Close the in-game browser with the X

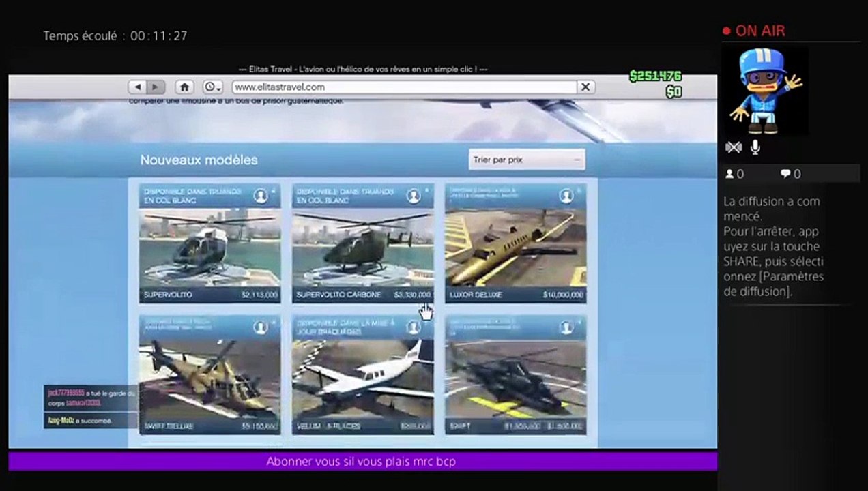[585, 87]
